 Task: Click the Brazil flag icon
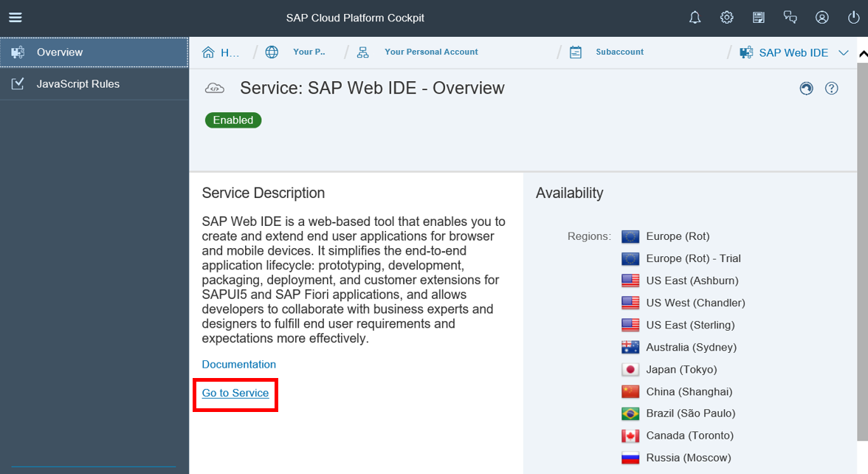coord(630,413)
